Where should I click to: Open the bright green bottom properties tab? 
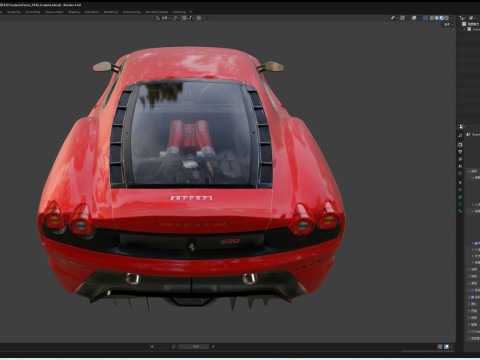click(x=460, y=211)
